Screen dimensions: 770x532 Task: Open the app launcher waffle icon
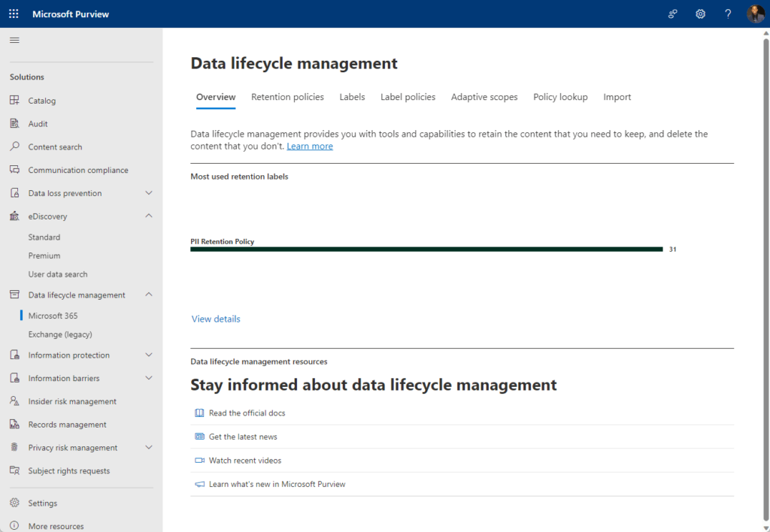[x=14, y=14]
